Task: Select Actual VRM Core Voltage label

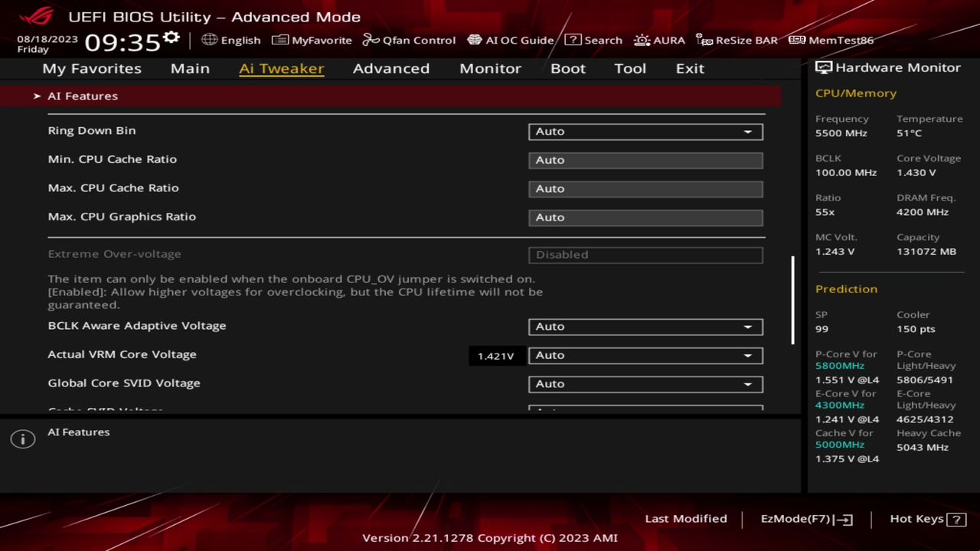Action: 122,354
